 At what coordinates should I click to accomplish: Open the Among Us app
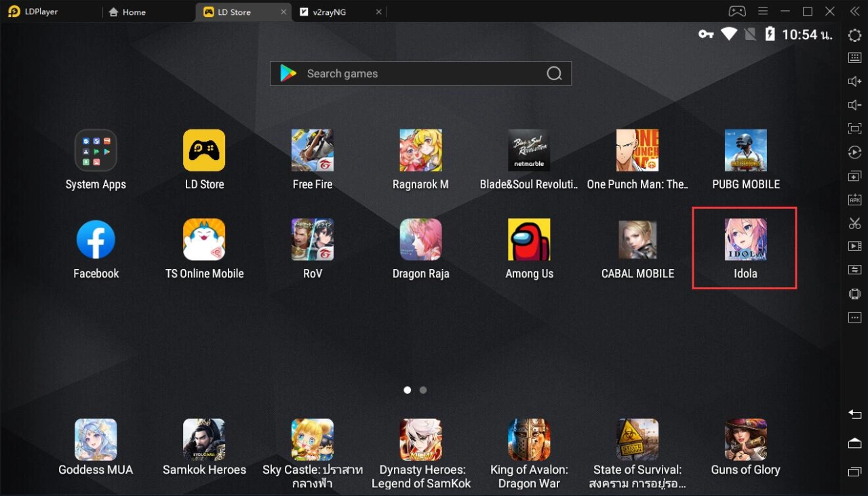[529, 239]
